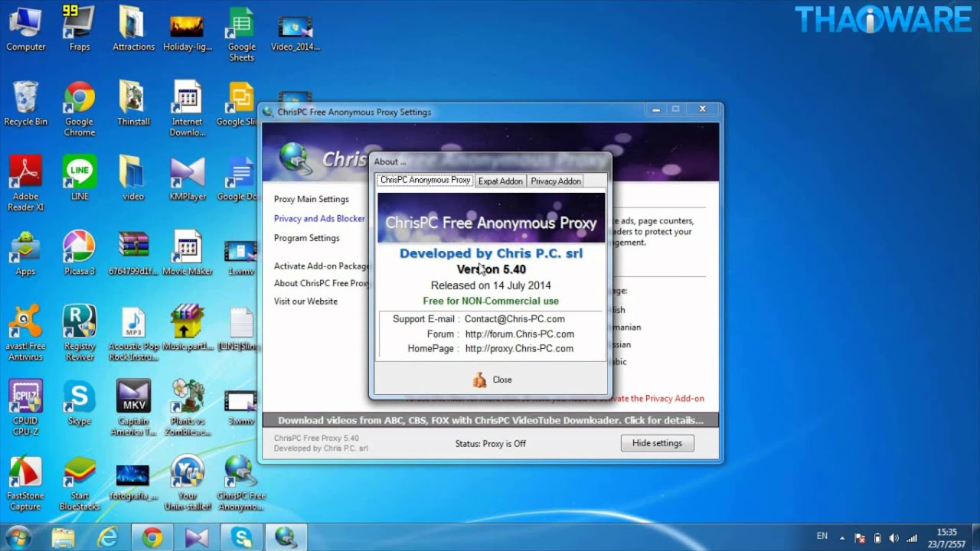Select the Start BlueStacks shortcut
Viewport: 980px width, 551px height.
pos(79,484)
